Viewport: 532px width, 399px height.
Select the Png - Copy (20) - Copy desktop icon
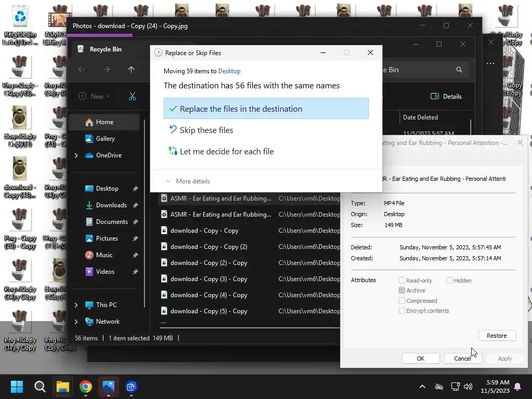pyautogui.click(x=20, y=229)
